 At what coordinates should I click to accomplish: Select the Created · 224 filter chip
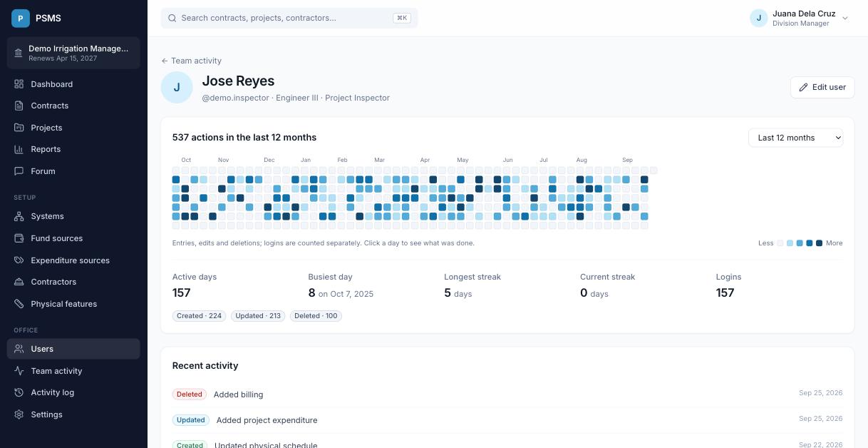coord(199,315)
